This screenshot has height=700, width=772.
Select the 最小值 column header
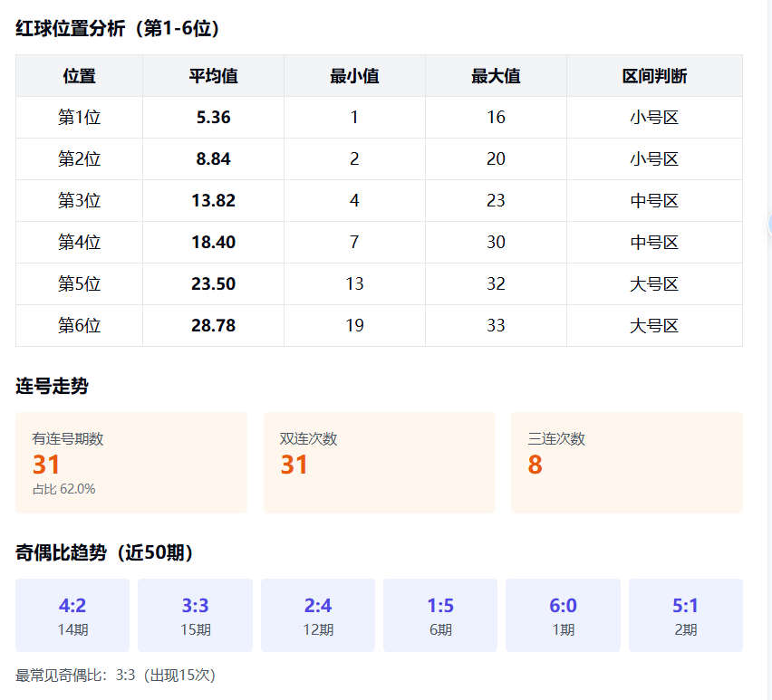coord(354,76)
